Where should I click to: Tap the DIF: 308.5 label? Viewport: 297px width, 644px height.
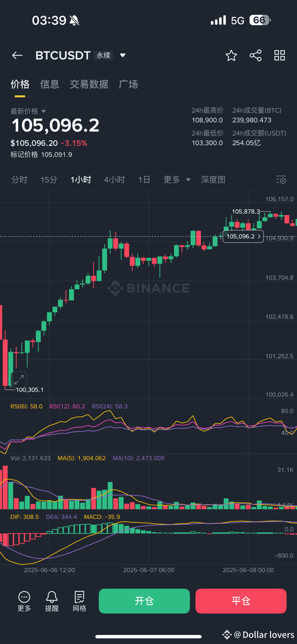tap(25, 517)
